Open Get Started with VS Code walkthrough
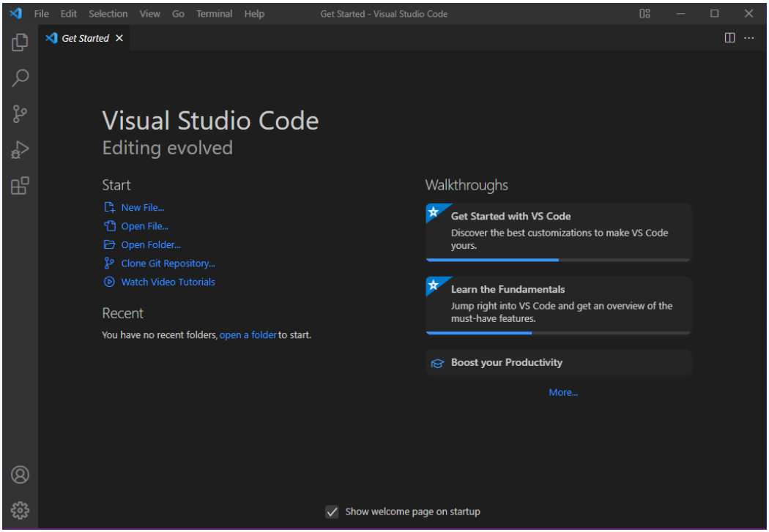The height and width of the screenshot is (532, 769). (x=559, y=233)
